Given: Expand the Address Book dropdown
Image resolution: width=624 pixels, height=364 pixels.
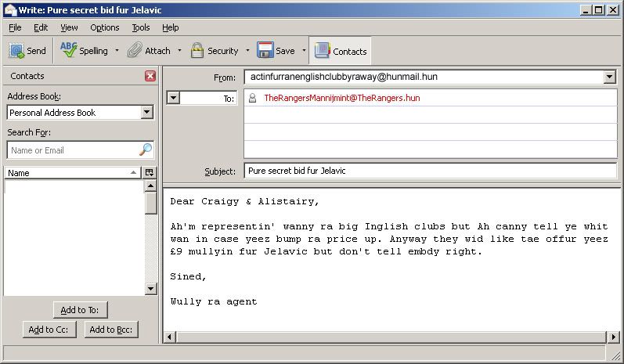Looking at the screenshot, I should coord(146,113).
